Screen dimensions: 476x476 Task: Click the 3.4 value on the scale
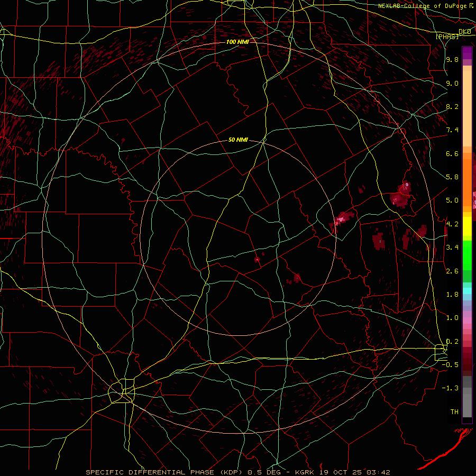click(x=452, y=248)
